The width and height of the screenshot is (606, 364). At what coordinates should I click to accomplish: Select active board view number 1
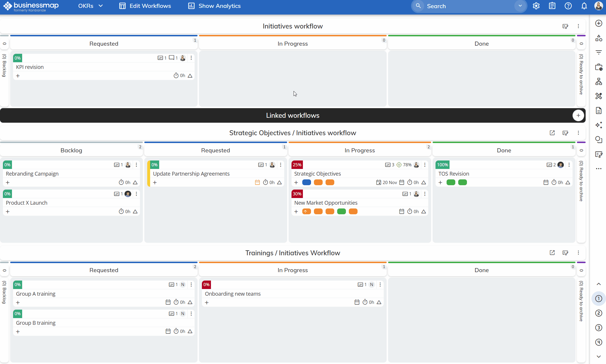coord(598,299)
